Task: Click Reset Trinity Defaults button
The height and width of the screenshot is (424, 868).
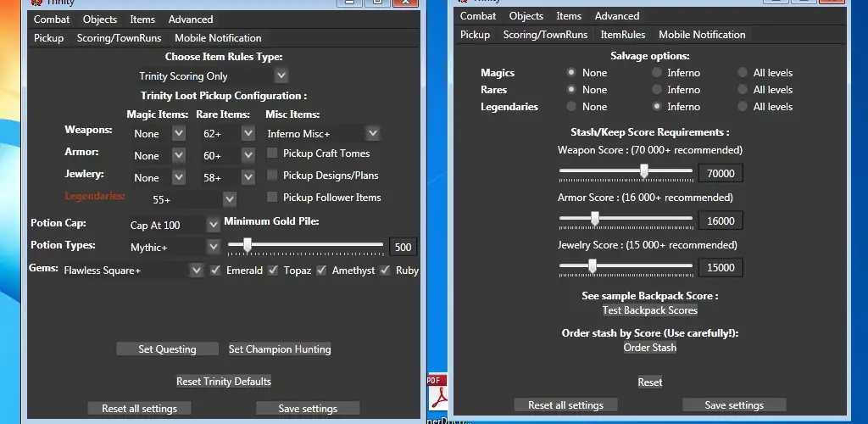Action: click(224, 382)
